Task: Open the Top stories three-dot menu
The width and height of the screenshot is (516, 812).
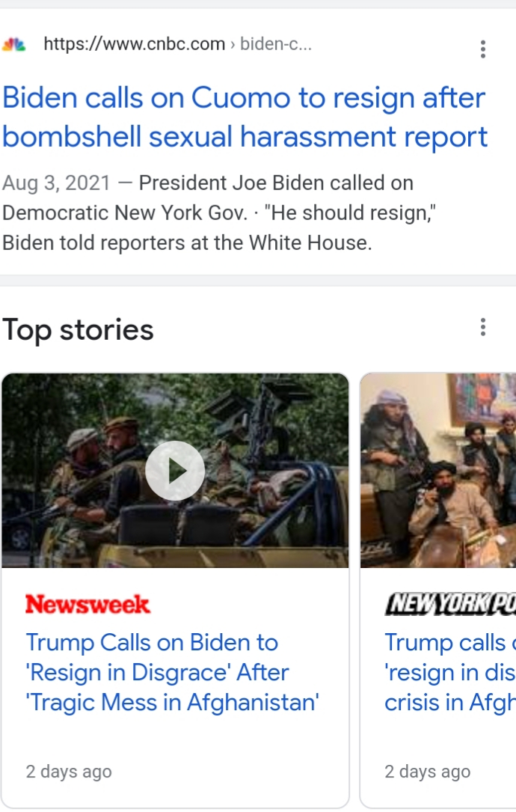Action: click(483, 327)
